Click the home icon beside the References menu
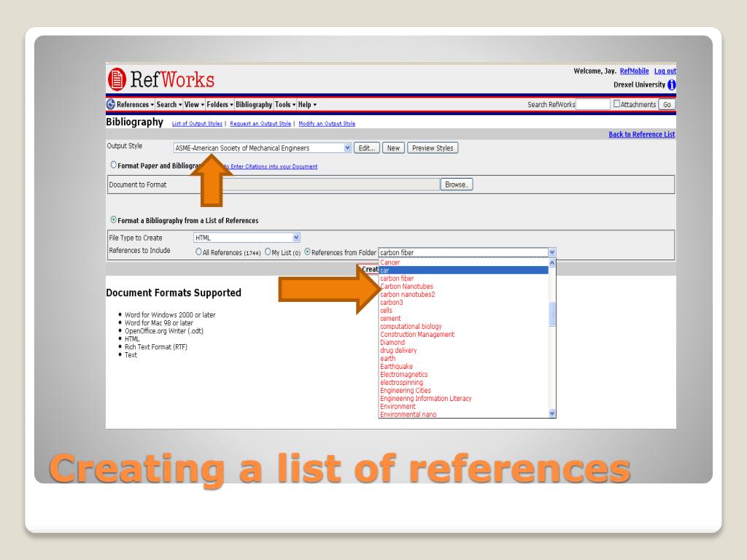747x560 pixels. click(111, 104)
